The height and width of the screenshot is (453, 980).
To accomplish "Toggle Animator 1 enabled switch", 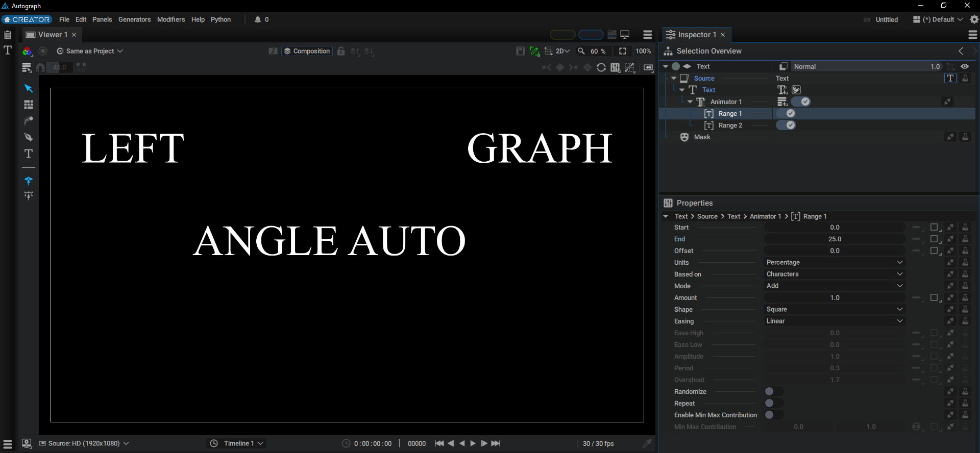I will click(801, 102).
